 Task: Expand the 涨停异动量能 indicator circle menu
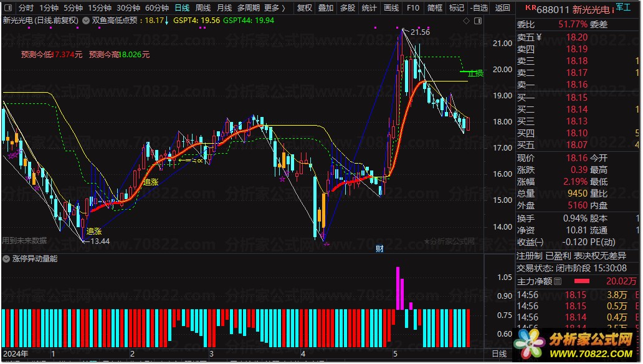pos(6,259)
